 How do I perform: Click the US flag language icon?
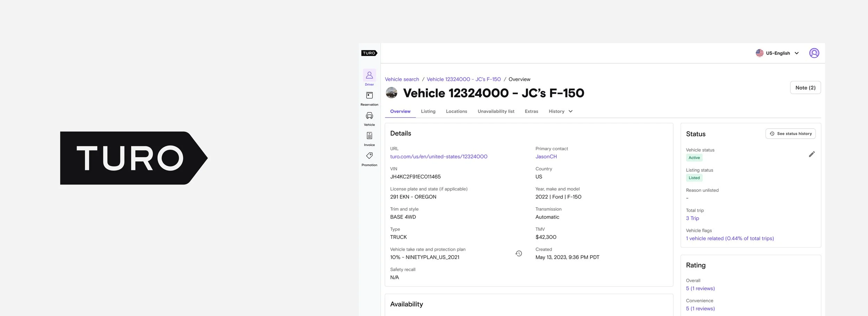point(760,53)
